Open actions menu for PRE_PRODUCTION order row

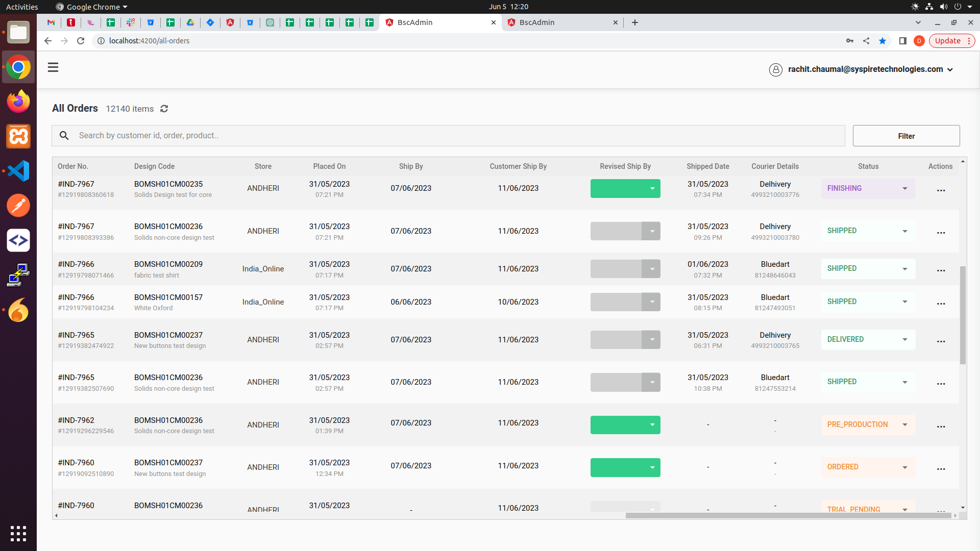[941, 427]
